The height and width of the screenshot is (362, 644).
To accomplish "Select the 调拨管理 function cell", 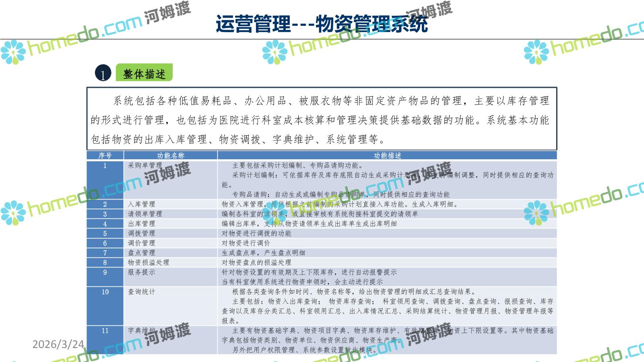I will (141, 233).
